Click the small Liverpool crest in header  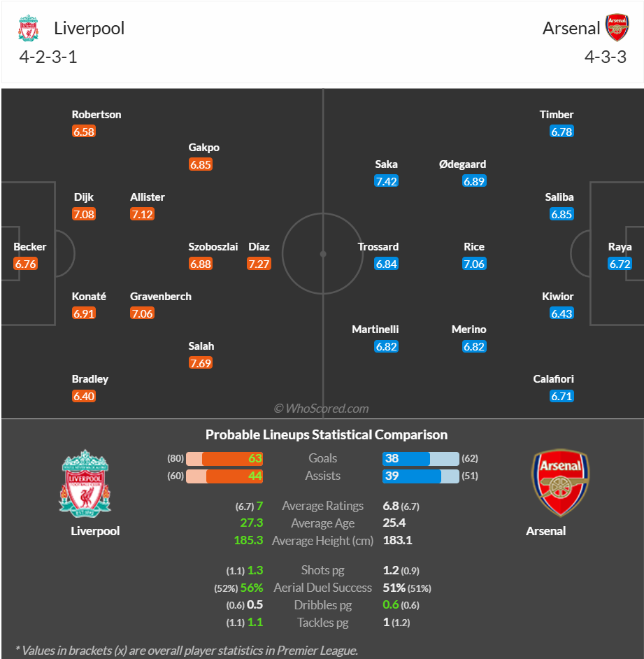coord(28,28)
